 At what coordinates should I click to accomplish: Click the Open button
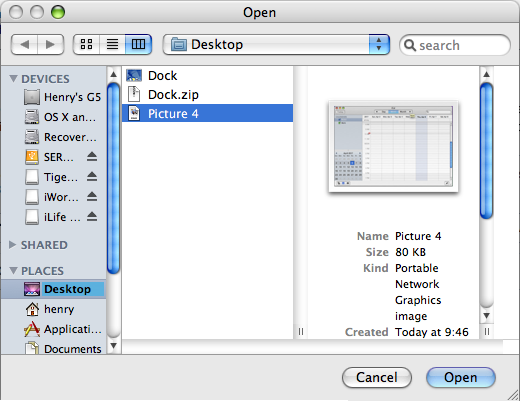461,378
